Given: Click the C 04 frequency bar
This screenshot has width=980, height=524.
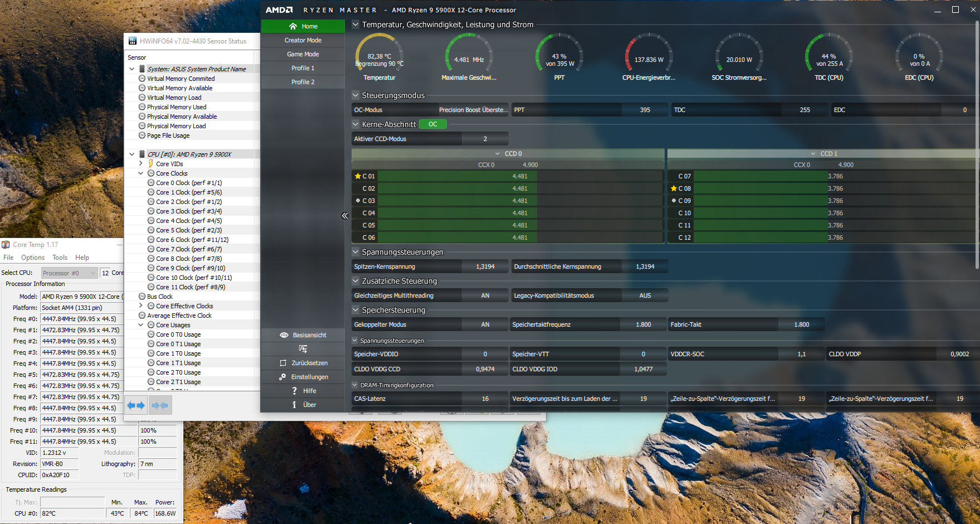Looking at the screenshot, I should (x=520, y=213).
